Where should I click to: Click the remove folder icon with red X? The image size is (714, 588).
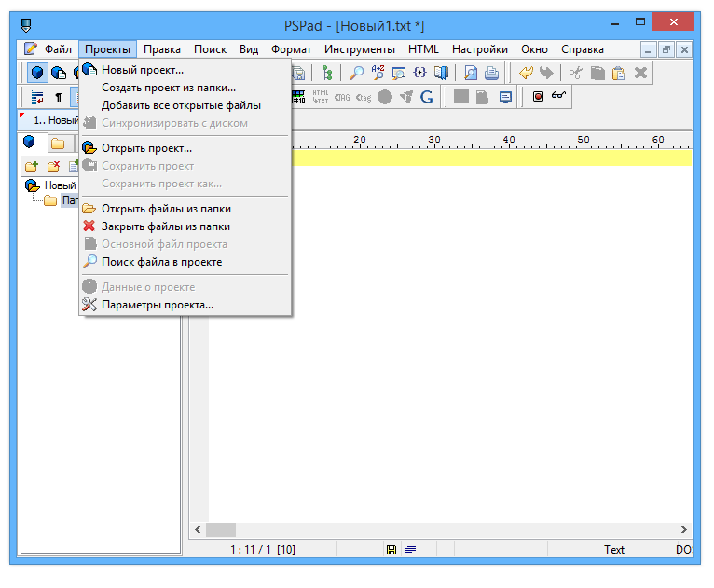click(x=53, y=167)
